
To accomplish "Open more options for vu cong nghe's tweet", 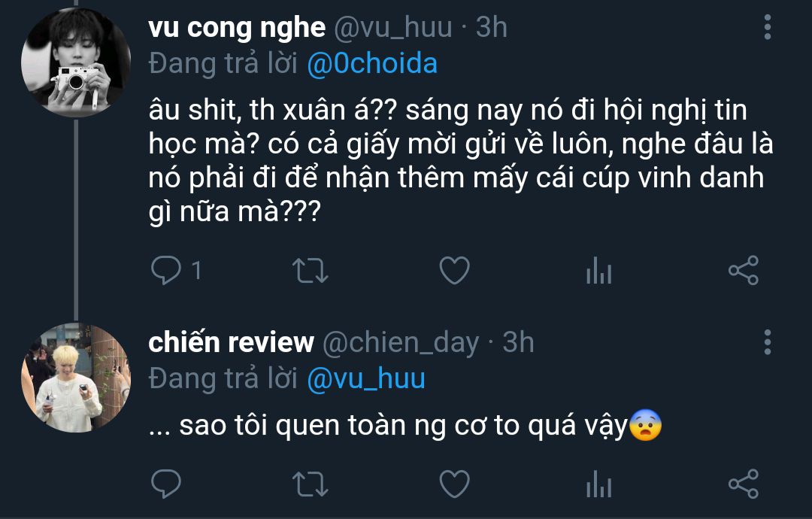I will (x=767, y=27).
